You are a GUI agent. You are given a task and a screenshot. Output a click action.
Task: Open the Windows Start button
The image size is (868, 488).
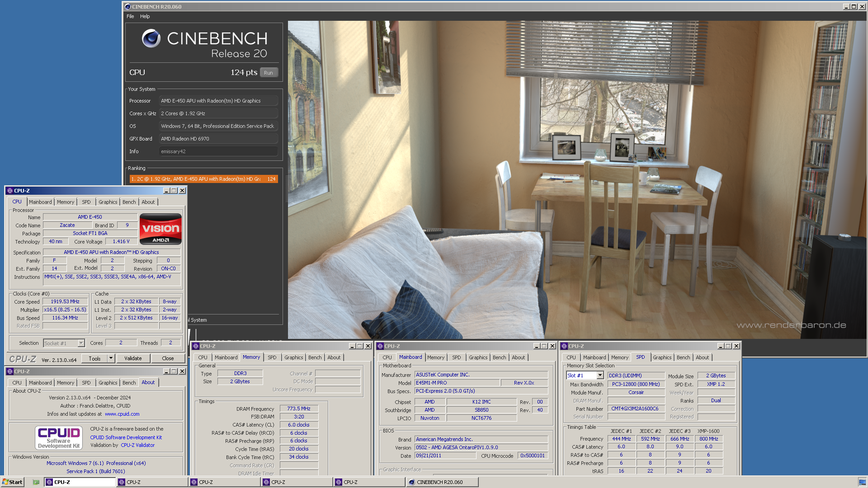[12, 482]
